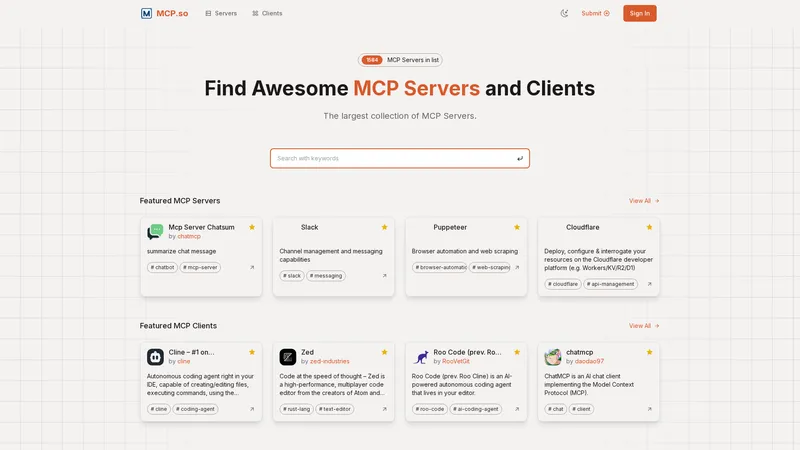Select the # rust-lang tag
Image resolution: width=800 pixels, height=450 pixels.
point(296,409)
